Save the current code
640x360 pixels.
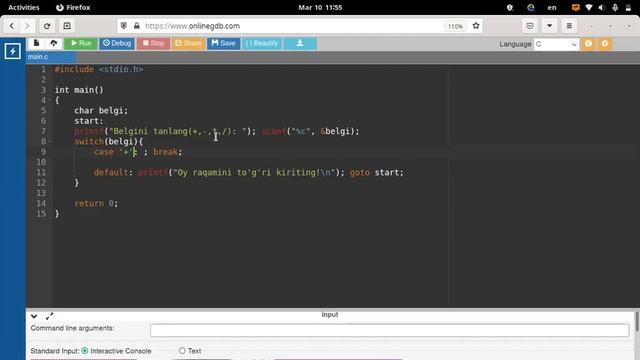coord(223,43)
